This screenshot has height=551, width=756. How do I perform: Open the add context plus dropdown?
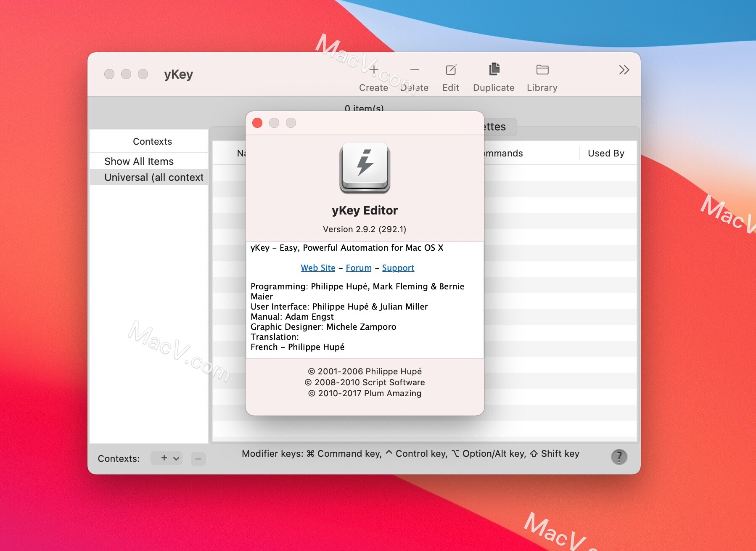pos(167,458)
